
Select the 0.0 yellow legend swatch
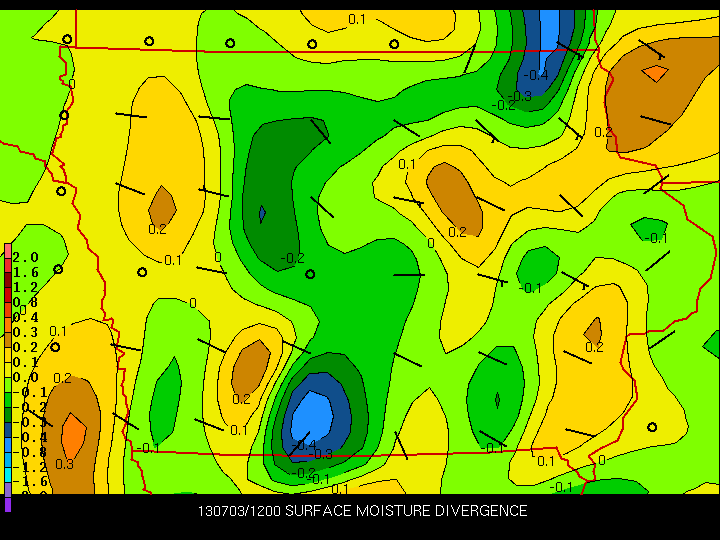[8, 376]
